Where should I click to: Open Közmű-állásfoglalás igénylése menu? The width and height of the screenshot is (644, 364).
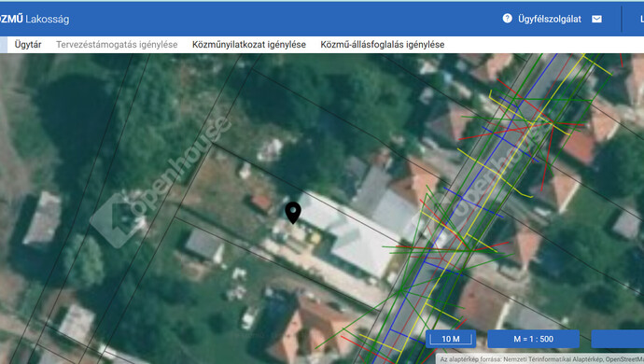(x=383, y=45)
